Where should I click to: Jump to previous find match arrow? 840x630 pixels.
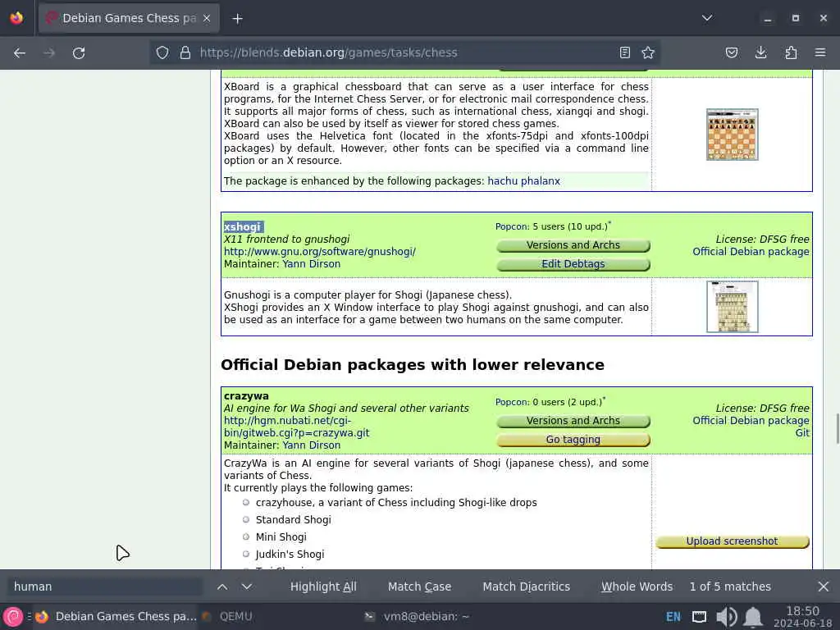(x=222, y=587)
